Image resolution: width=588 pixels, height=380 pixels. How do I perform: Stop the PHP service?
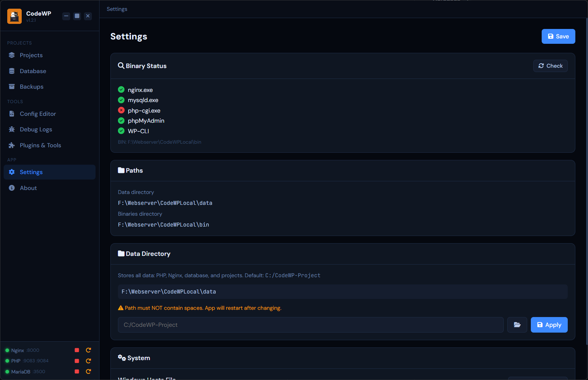pyautogui.click(x=77, y=361)
